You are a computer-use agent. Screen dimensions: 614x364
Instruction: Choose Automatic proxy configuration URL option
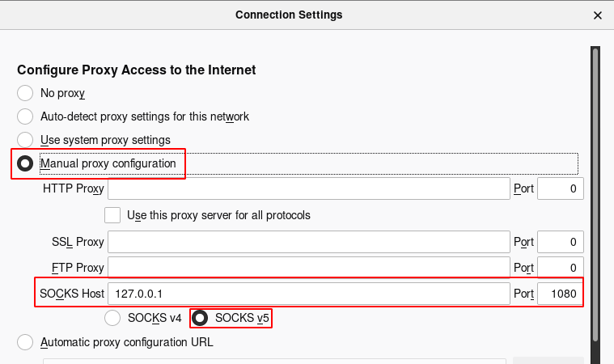tap(26, 342)
